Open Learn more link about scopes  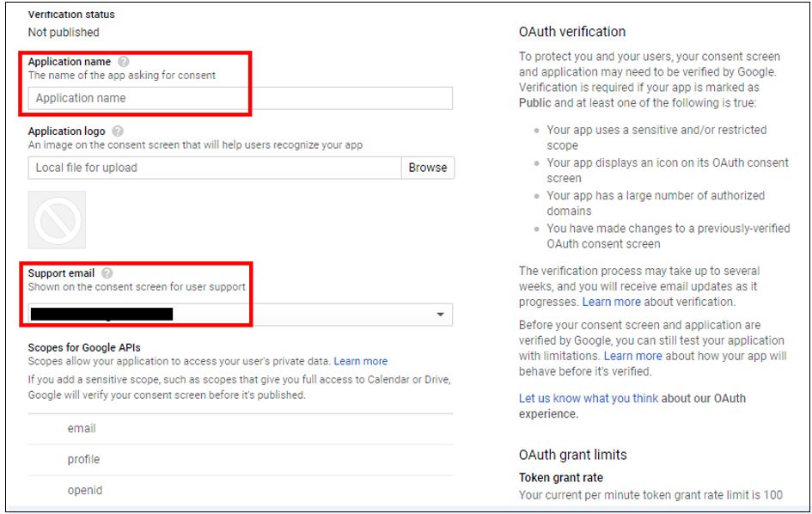[360, 361]
